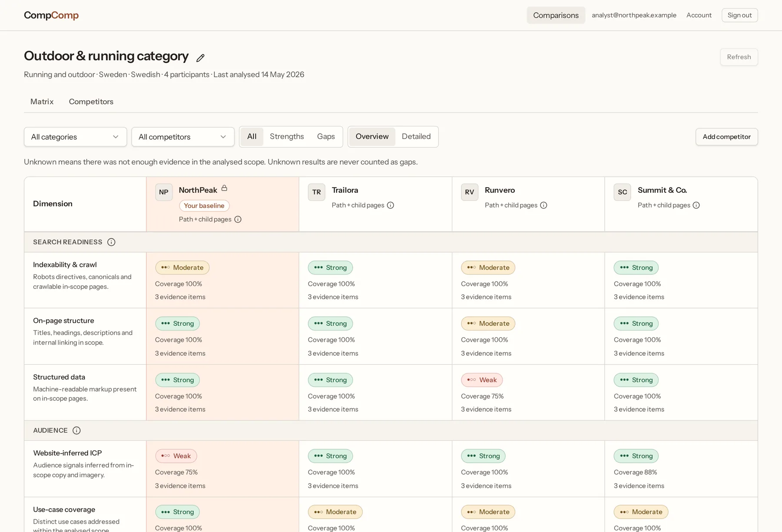
Task: Click the RV avatar badge
Action: (x=470, y=192)
